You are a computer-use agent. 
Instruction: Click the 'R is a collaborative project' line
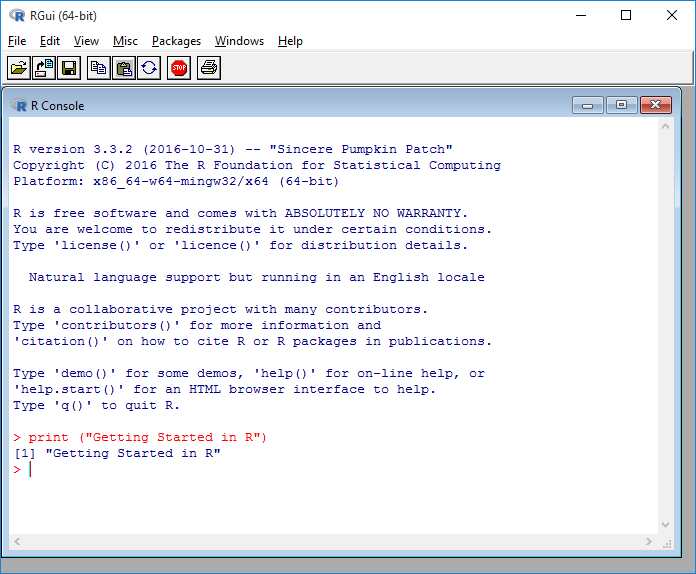click(220, 309)
